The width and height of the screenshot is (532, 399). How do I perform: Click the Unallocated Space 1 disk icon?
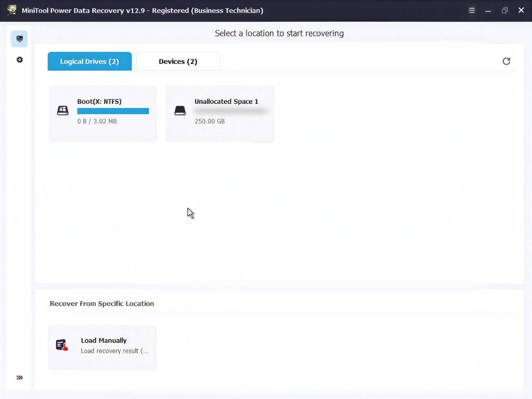pos(180,111)
